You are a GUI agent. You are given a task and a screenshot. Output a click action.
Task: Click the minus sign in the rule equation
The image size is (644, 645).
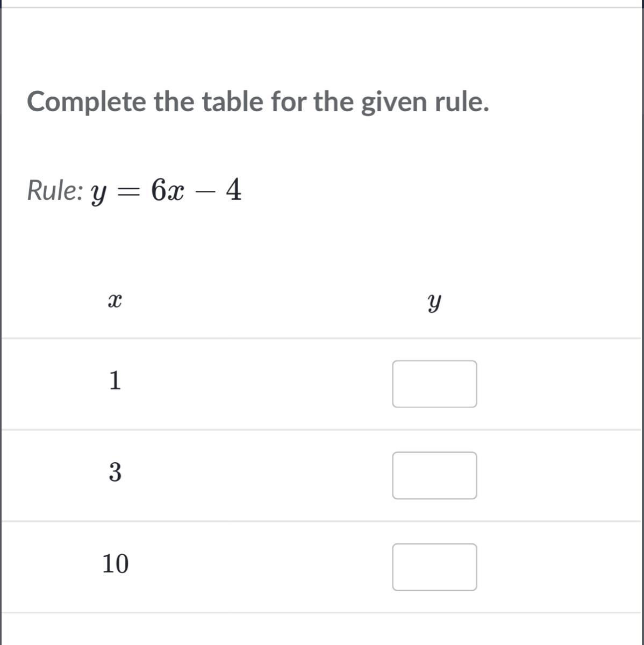[x=205, y=191]
